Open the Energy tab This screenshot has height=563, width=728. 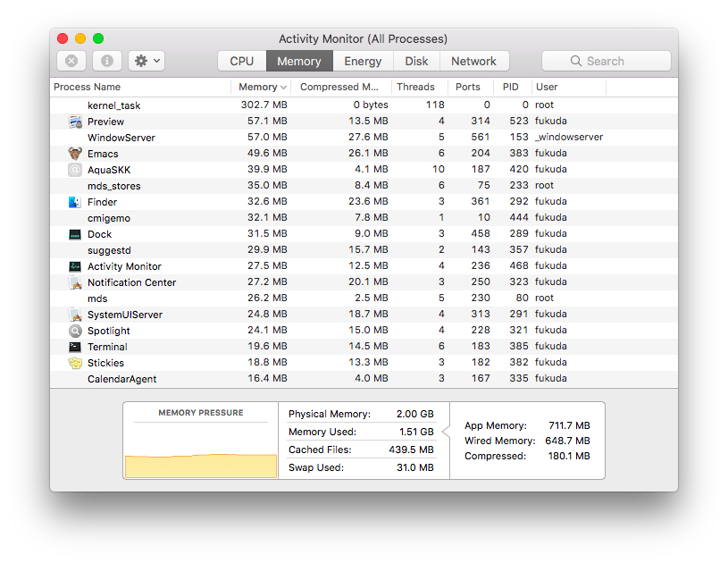coord(363,61)
